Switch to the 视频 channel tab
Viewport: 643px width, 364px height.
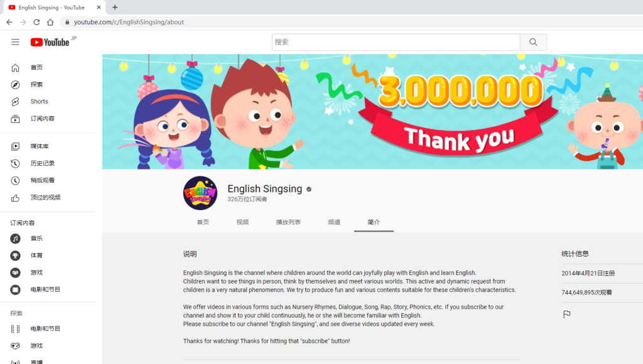[242, 222]
